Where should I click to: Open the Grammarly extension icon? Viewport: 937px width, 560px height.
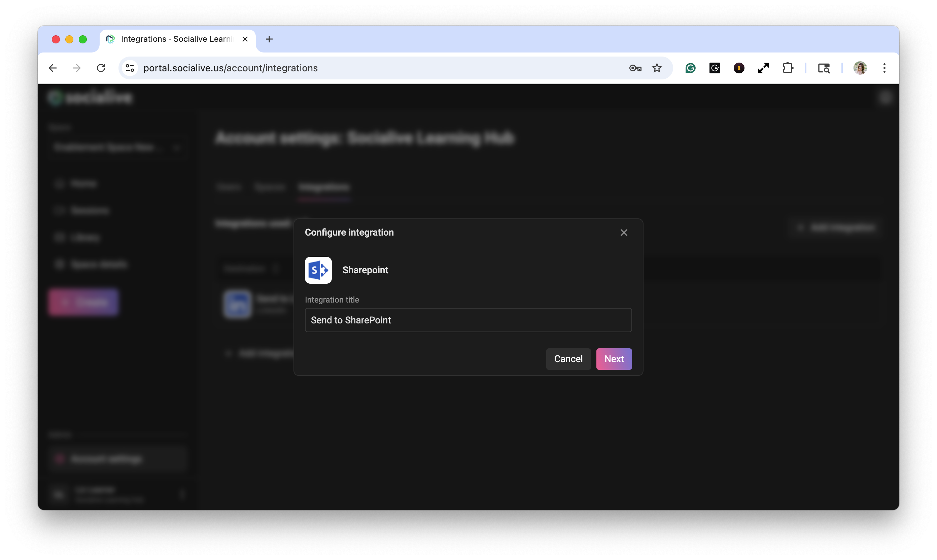(x=690, y=68)
